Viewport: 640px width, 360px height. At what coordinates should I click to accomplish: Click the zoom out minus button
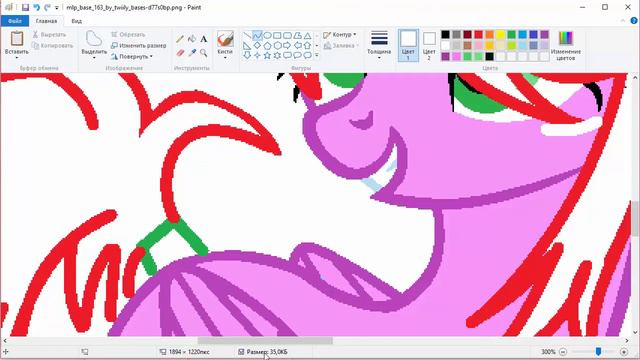point(563,351)
